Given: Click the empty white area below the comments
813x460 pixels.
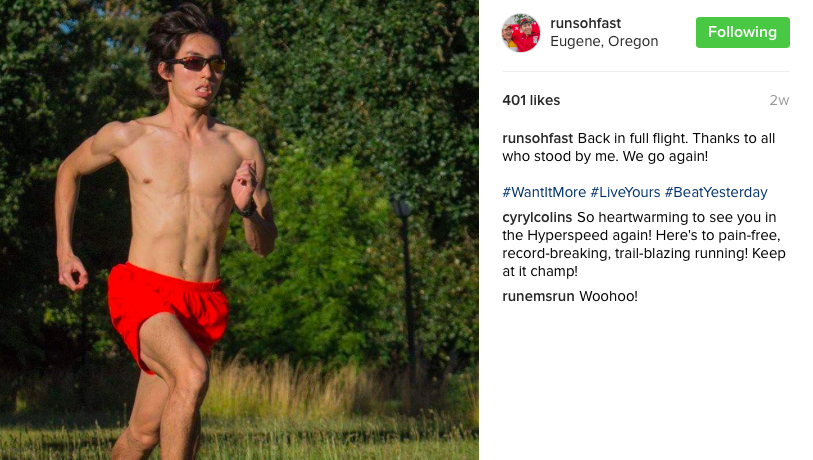Looking at the screenshot, I should 646,384.
